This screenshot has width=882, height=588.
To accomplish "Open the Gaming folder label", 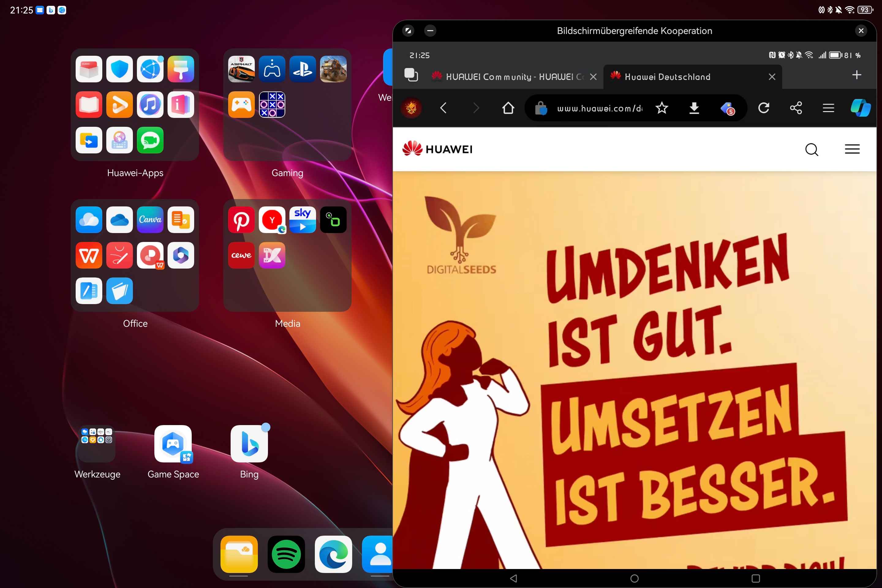I will pyautogui.click(x=287, y=173).
